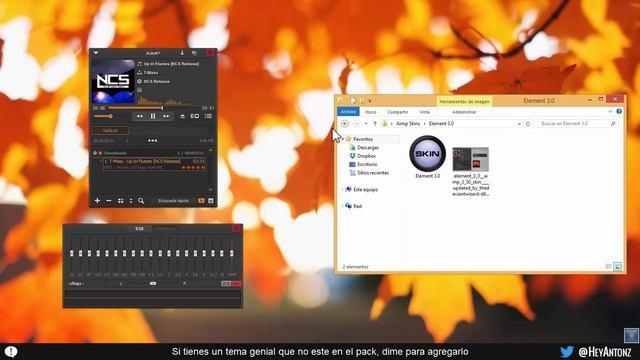Click the AIMP compact mode icon beside close

tap(195, 53)
